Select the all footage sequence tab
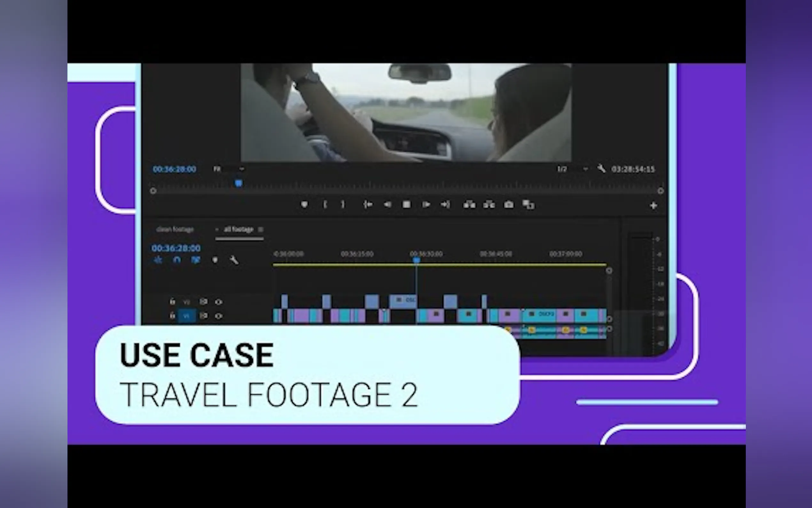 click(x=238, y=229)
